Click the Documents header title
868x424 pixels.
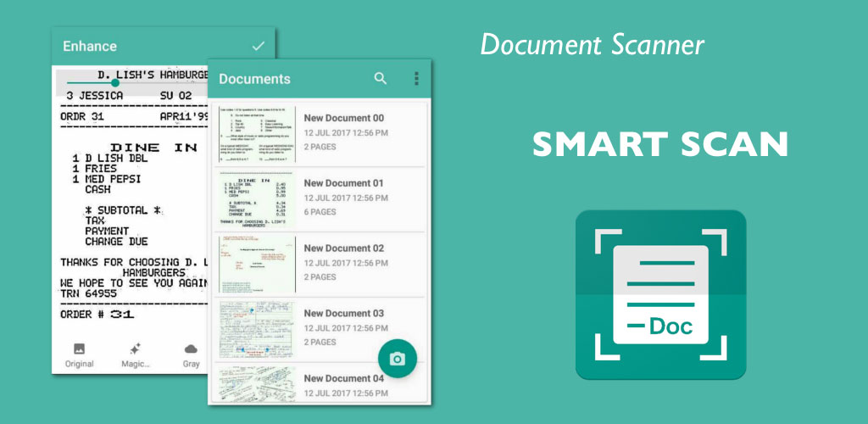point(254,79)
